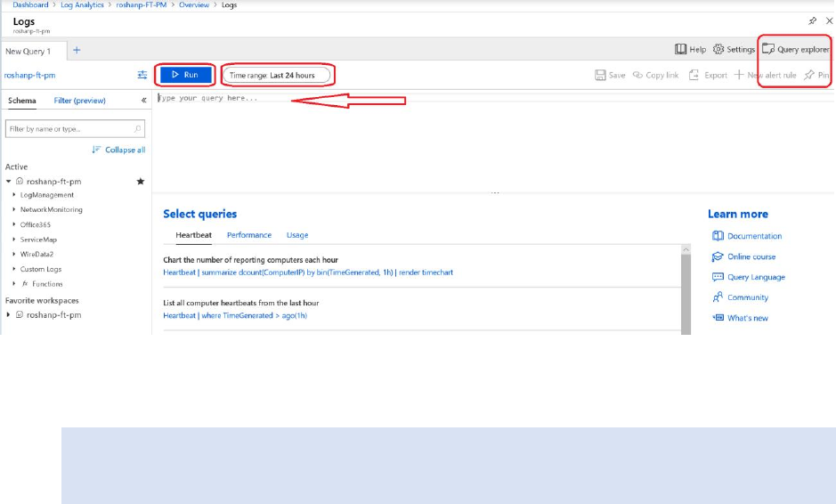Select the Usage sample queries tab
Image resolution: width=836 pixels, height=504 pixels.
[x=297, y=235]
